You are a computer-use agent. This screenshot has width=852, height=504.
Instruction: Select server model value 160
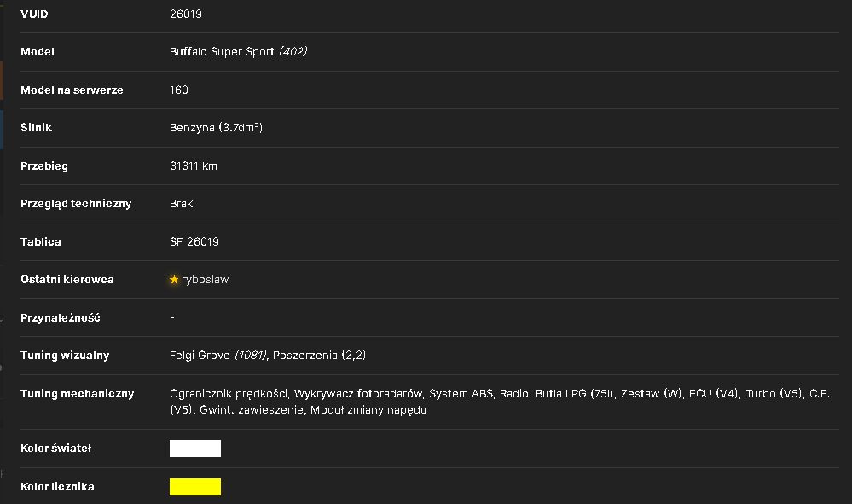coord(179,90)
